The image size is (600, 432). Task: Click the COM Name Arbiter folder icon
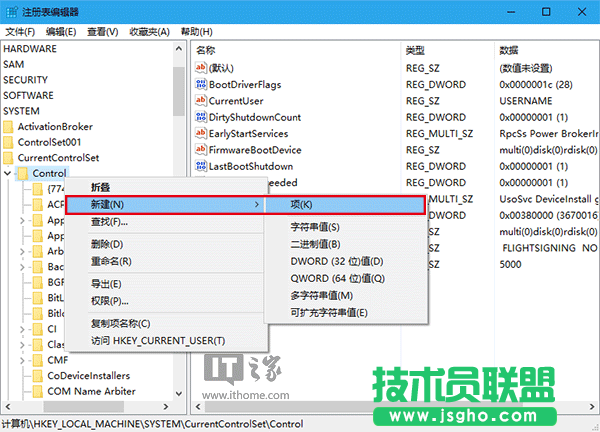click(38, 391)
